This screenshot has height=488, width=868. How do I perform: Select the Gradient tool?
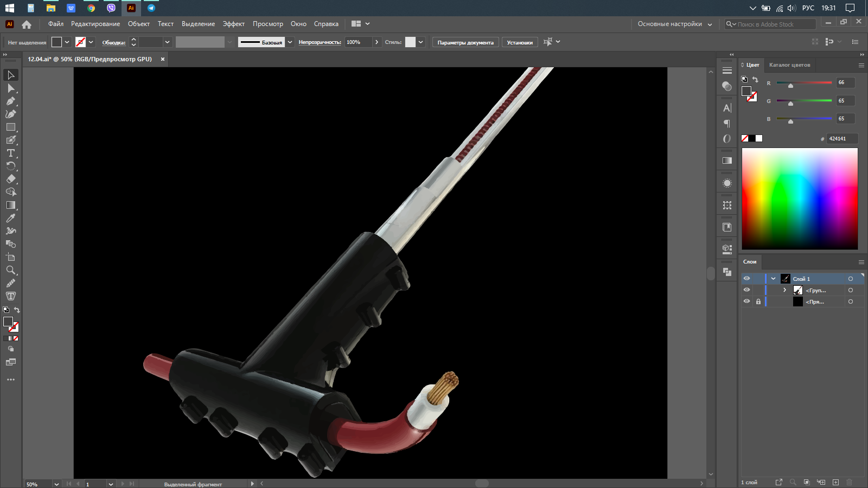click(x=11, y=205)
